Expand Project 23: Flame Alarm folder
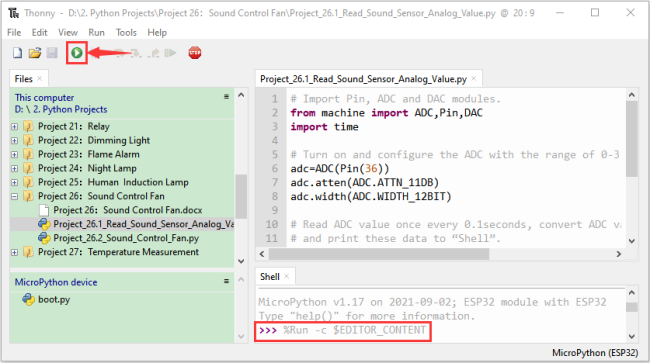This screenshot has width=650, height=364. (x=15, y=155)
